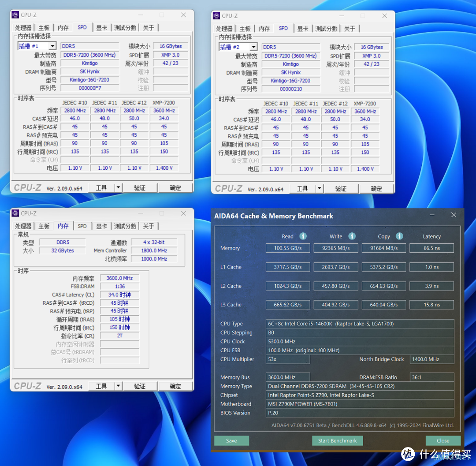Click L2 Cache Read value 1024.3 GB/s

(x=288, y=286)
